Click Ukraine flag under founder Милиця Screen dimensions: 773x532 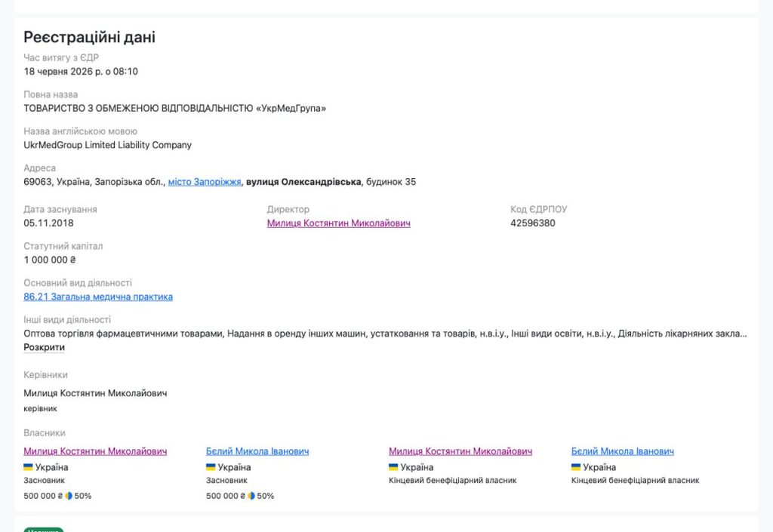coord(28,466)
